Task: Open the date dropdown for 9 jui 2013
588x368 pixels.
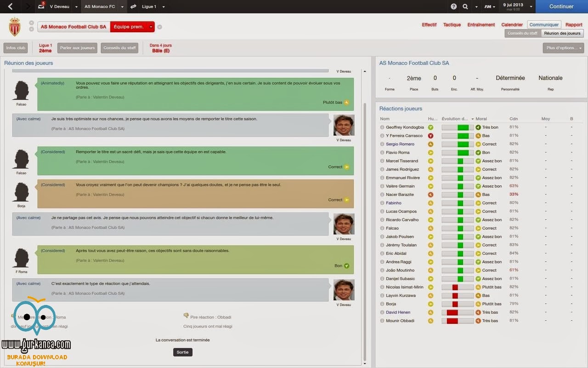Action: [x=531, y=7]
